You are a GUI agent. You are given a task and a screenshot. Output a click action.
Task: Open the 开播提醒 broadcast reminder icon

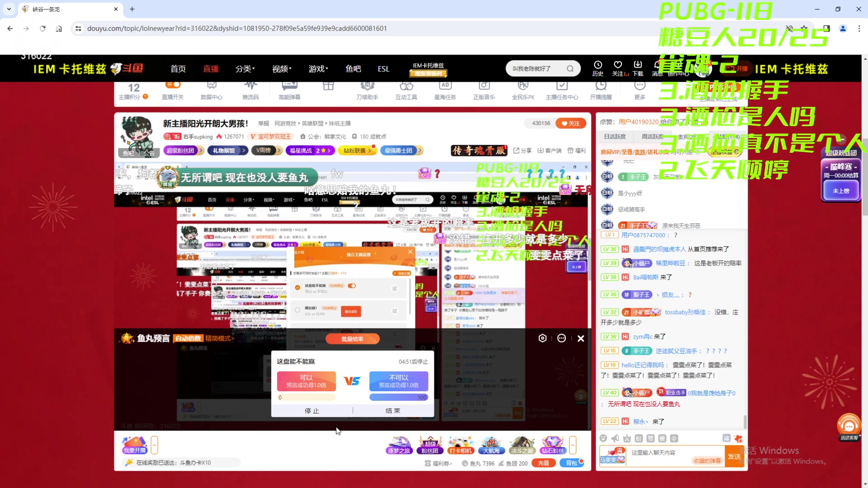tap(601, 90)
